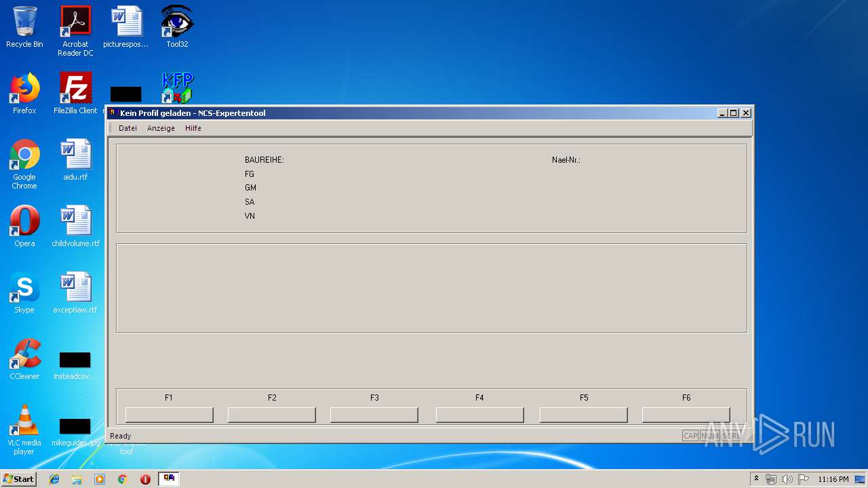Click the FG label
868x488 pixels.
pos(250,174)
